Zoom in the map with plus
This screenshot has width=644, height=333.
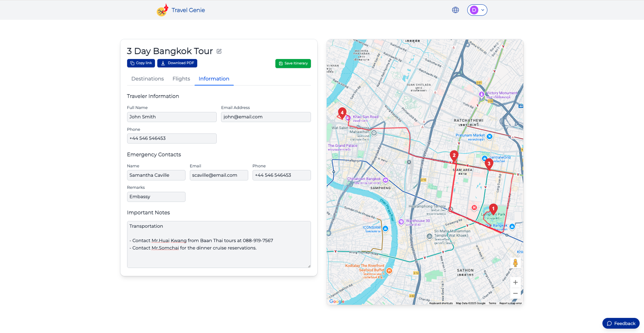tap(516, 282)
